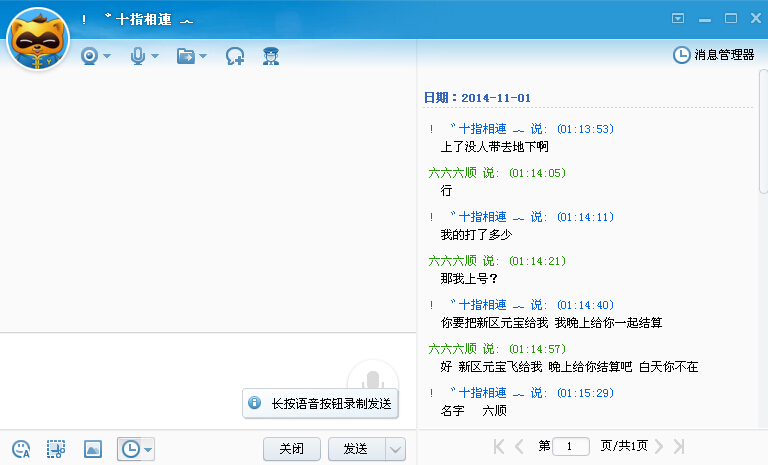Expand the voice chat dropdown arrow
The image size is (768, 465).
(x=155, y=57)
